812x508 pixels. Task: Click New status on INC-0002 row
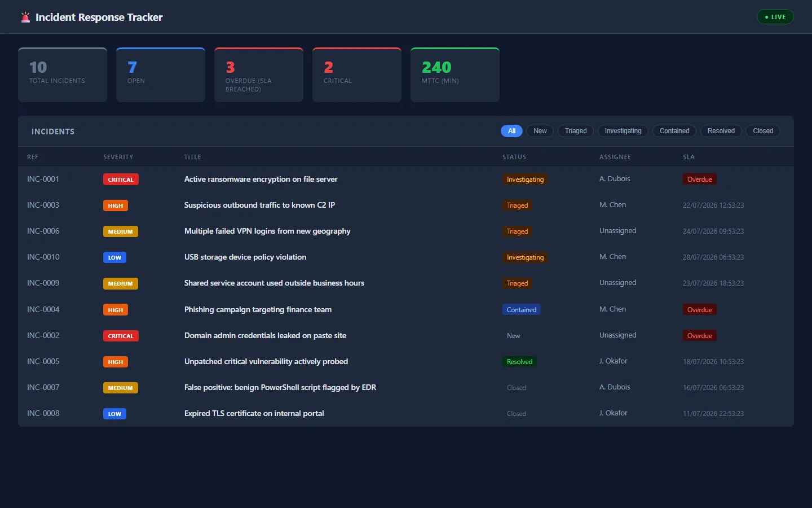pyautogui.click(x=513, y=336)
